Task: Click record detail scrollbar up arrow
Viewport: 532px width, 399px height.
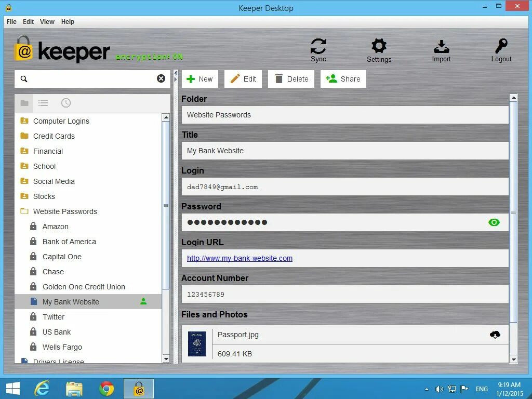Action: (x=513, y=98)
